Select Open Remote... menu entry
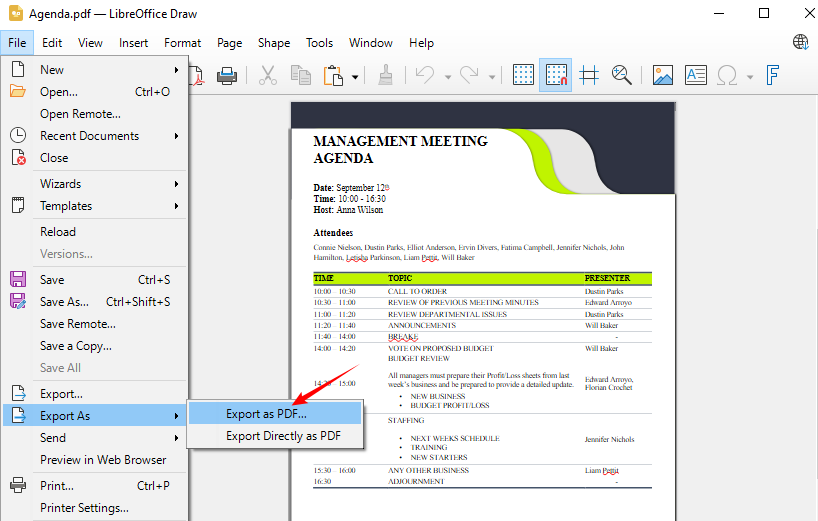 [x=94, y=114]
